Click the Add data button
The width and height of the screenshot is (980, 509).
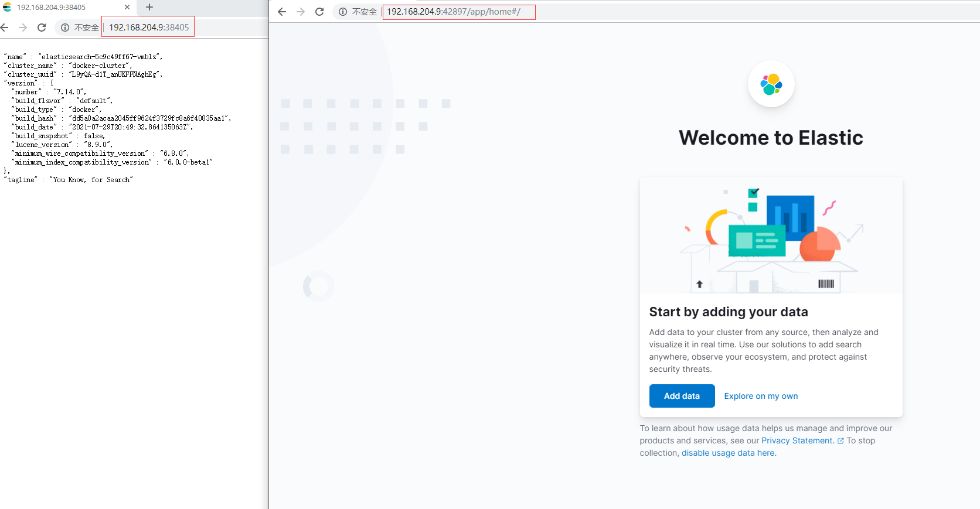tap(682, 396)
